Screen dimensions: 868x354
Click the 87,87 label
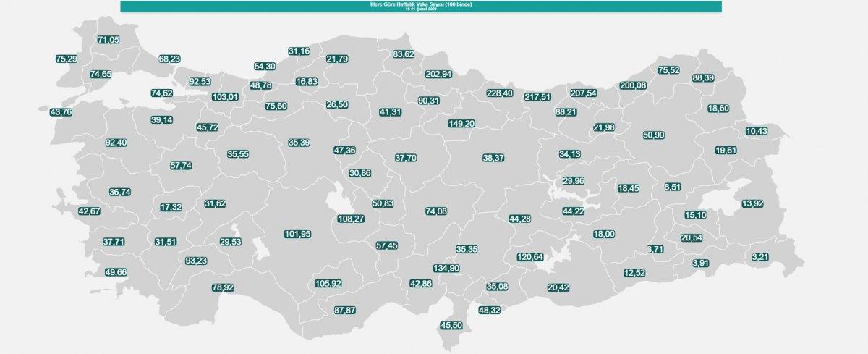point(345,310)
